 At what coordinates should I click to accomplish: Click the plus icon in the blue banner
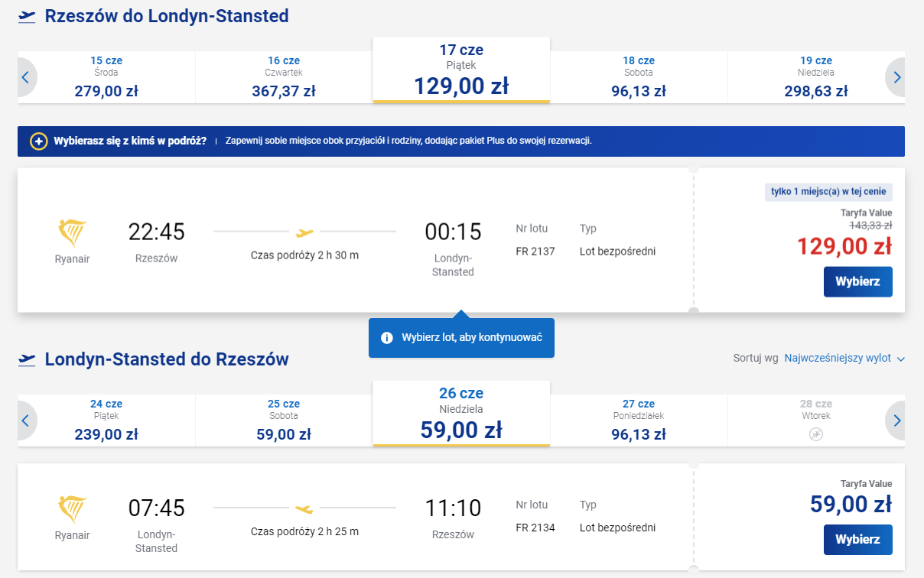38,141
